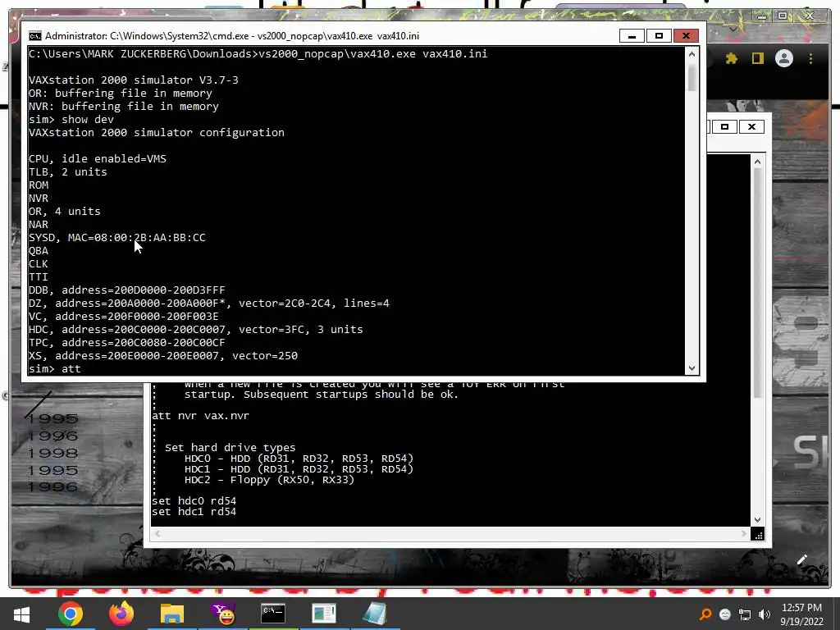Click the 'sim> att' prompt line
The width and height of the screenshot is (840, 630).
click(55, 369)
